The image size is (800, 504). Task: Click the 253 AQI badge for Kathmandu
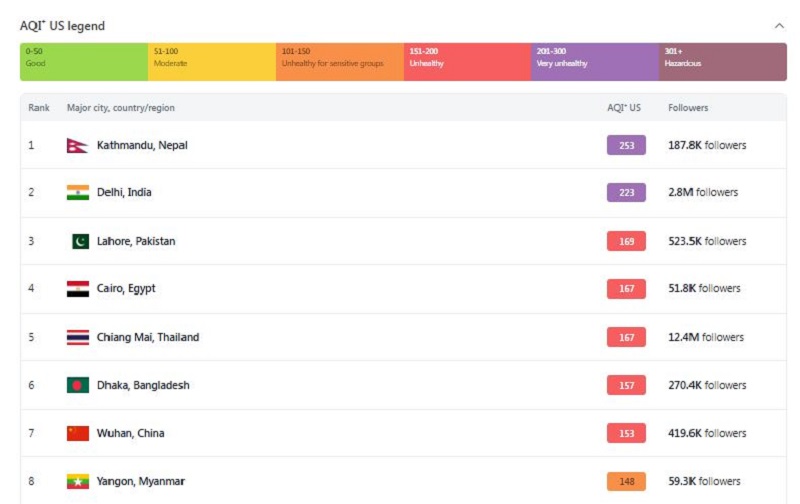point(626,145)
